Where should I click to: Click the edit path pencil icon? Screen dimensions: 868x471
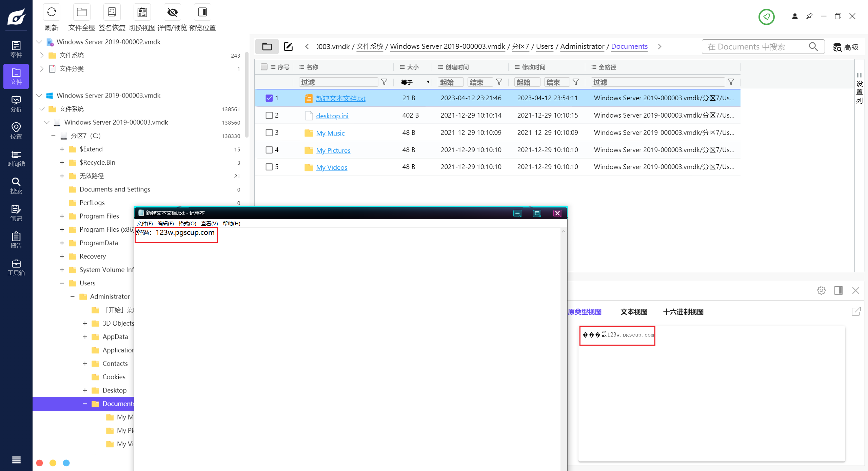coord(288,46)
